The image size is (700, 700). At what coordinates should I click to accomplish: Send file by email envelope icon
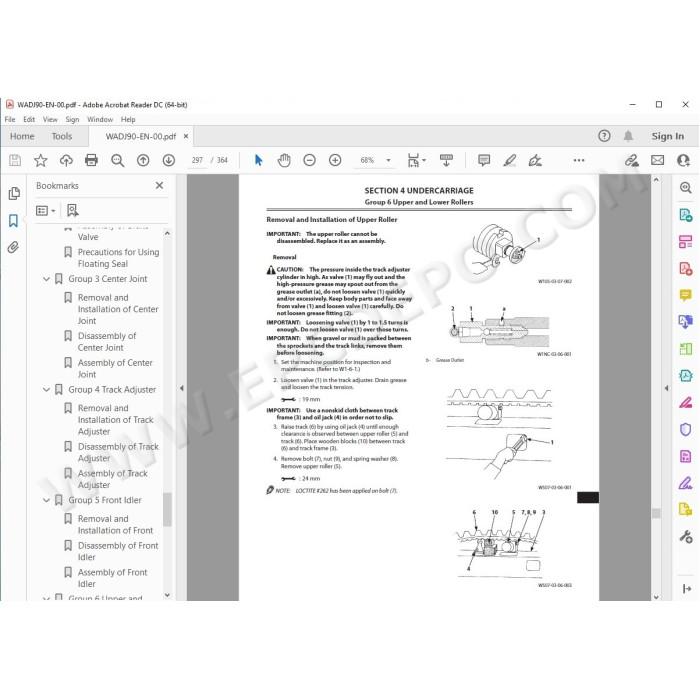click(x=657, y=160)
